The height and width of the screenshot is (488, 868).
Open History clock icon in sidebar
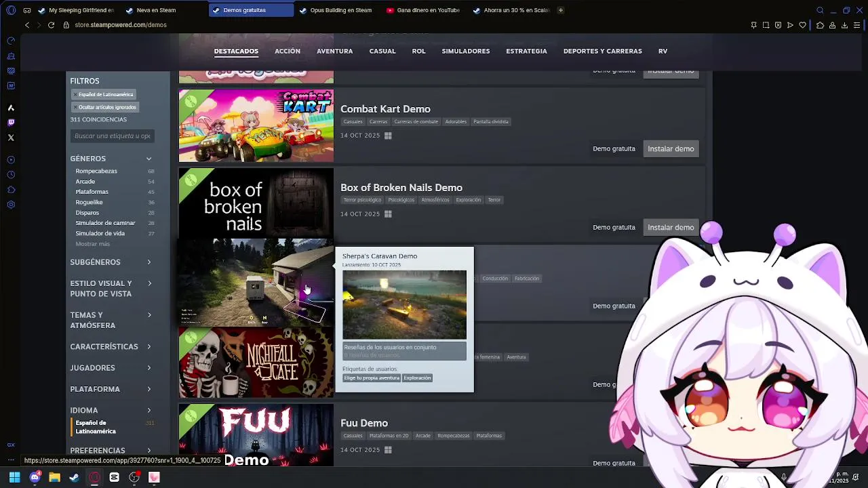tap(11, 175)
